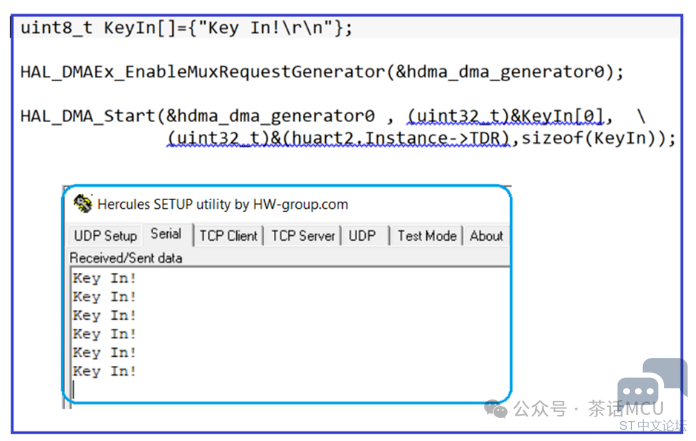Click the ST中文论坛 watermark text
Screen dimensions: 696x441
pos(652,426)
